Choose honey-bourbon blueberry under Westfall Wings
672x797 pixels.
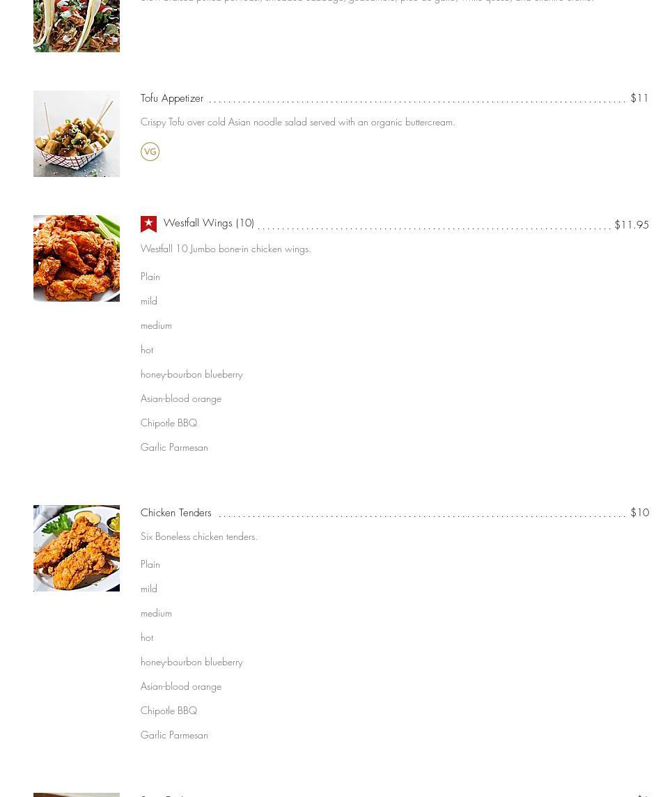tap(192, 374)
